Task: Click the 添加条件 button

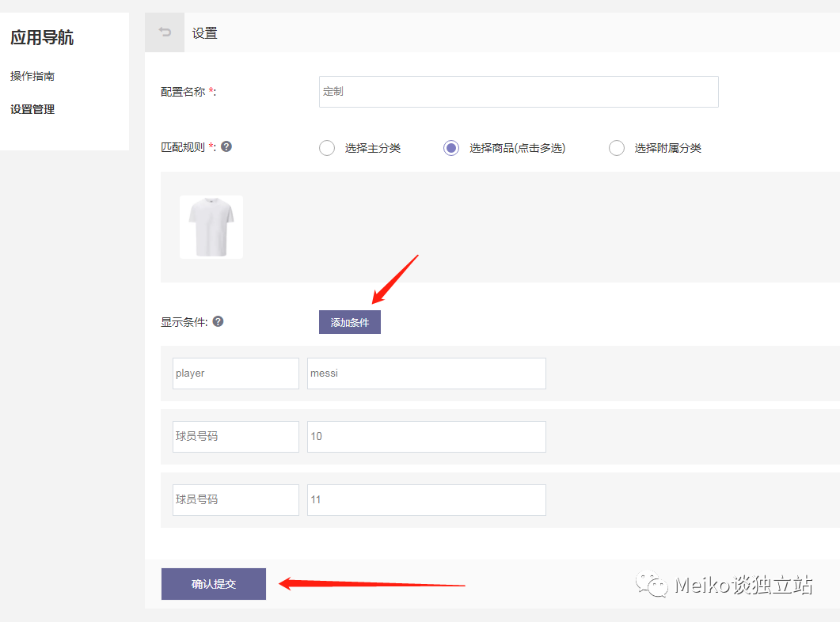Action: point(349,321)
